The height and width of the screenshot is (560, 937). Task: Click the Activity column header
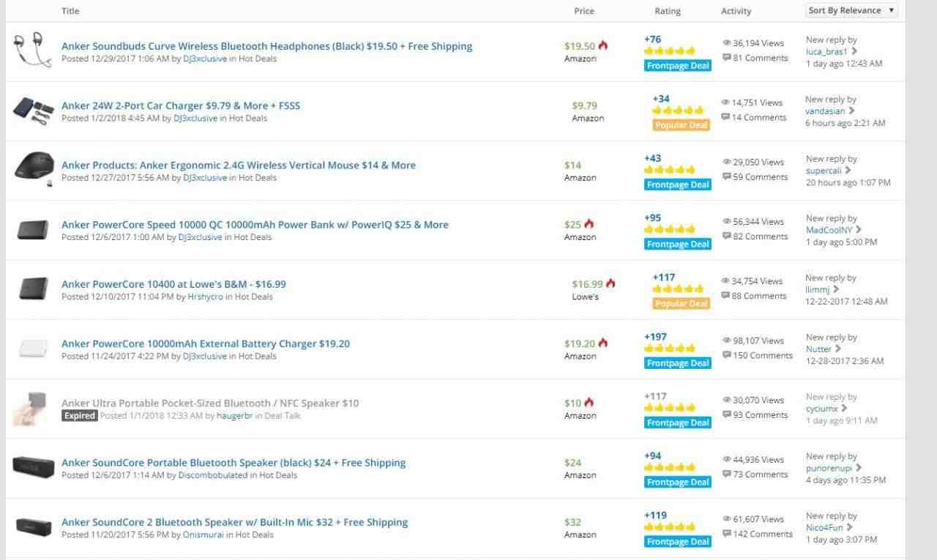(x=736, y=11)
